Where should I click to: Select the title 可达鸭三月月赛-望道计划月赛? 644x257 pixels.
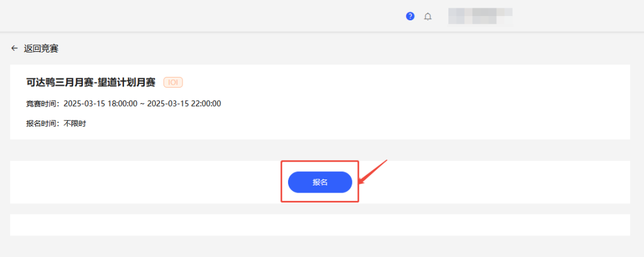point(91,82)
